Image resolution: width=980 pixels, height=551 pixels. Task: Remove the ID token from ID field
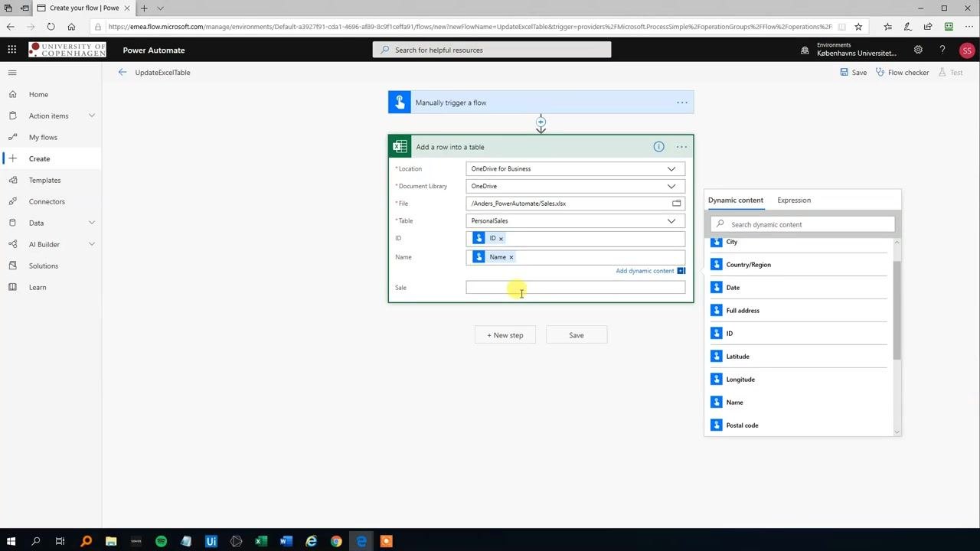[x=501, y=239]
